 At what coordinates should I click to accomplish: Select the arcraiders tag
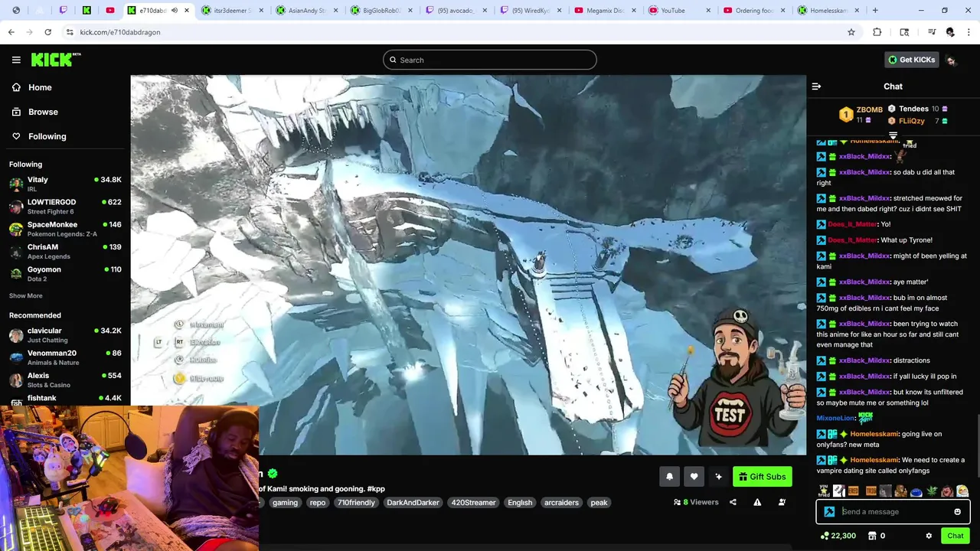[x=561, y=503]
